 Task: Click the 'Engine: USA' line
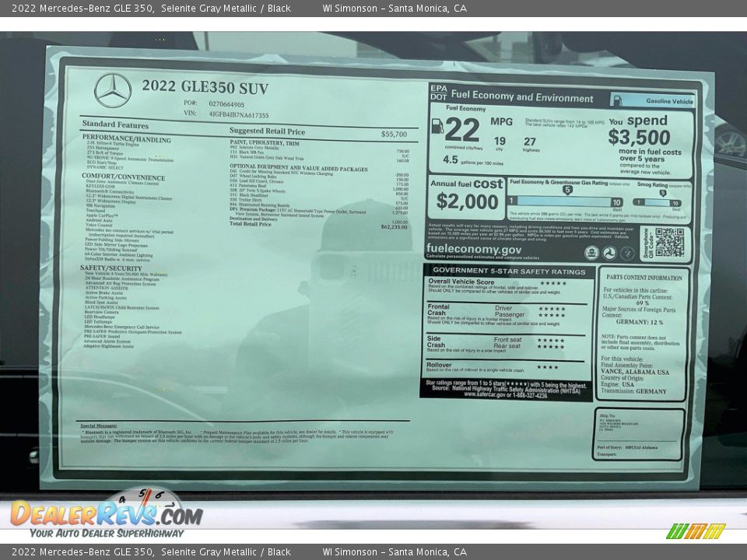pyautogui.click(x=617, y=384)
